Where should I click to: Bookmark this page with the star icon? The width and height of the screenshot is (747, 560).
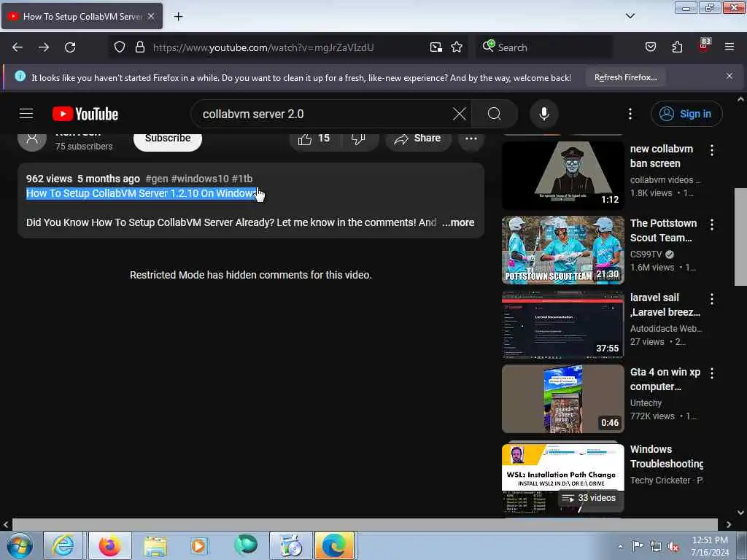coord(457,47)
